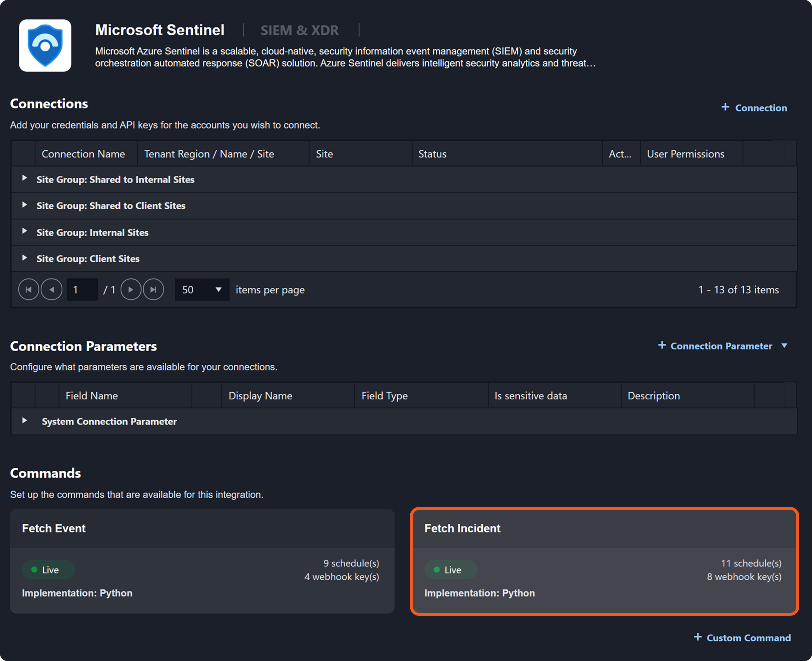Go to next page of connections
The height and width of the screenshot is (661, 812).
[131, 290]
